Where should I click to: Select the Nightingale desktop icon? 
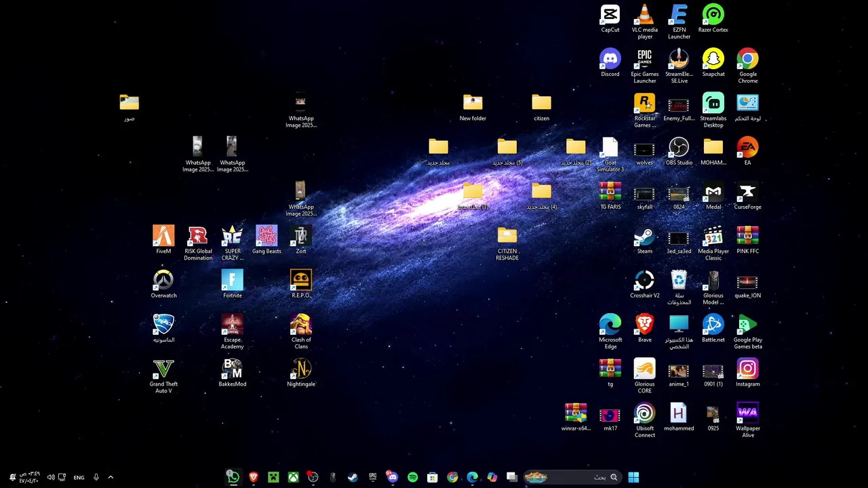tap(301, 373)
